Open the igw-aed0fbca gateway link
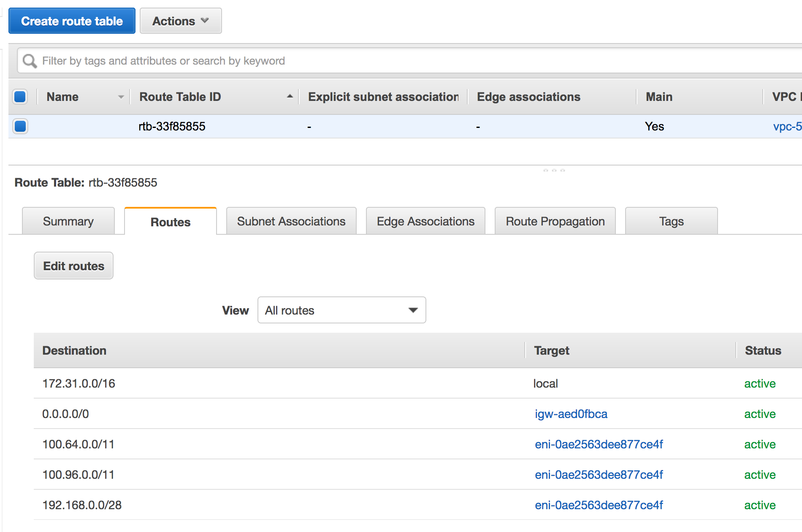802x532 pixels. coord(571,414)
